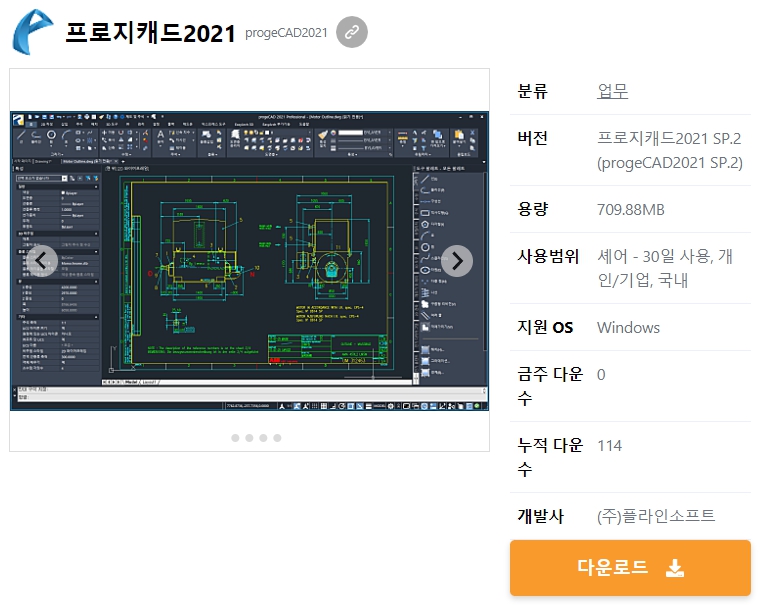Click the gray copy-link chain icon
Screen dimensions: 760x605
(352, 32)
